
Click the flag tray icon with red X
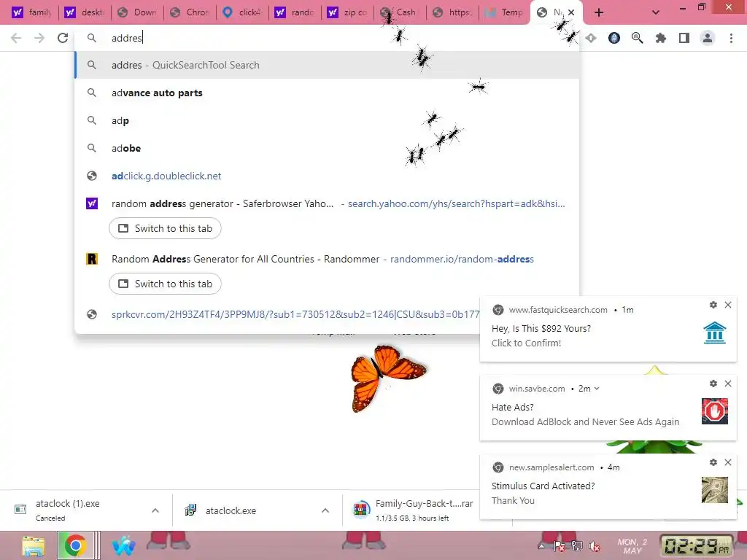(x=560, y=547)
